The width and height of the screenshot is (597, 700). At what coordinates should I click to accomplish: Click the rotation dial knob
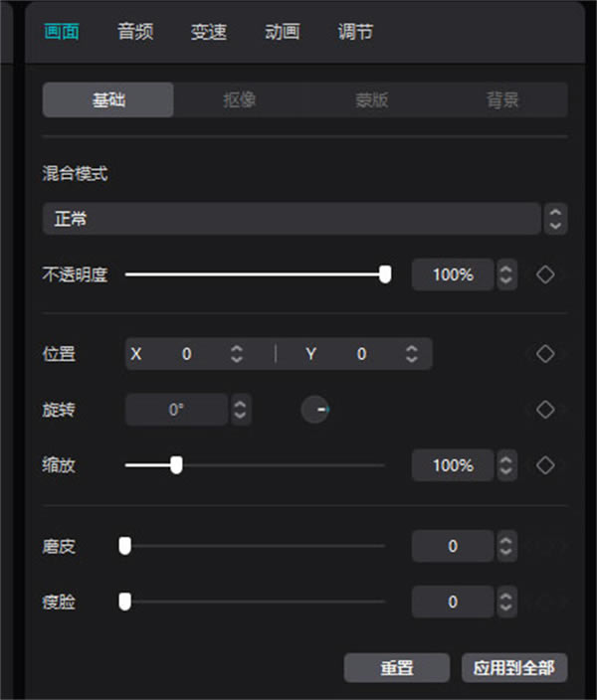click(x=315, y=409)
